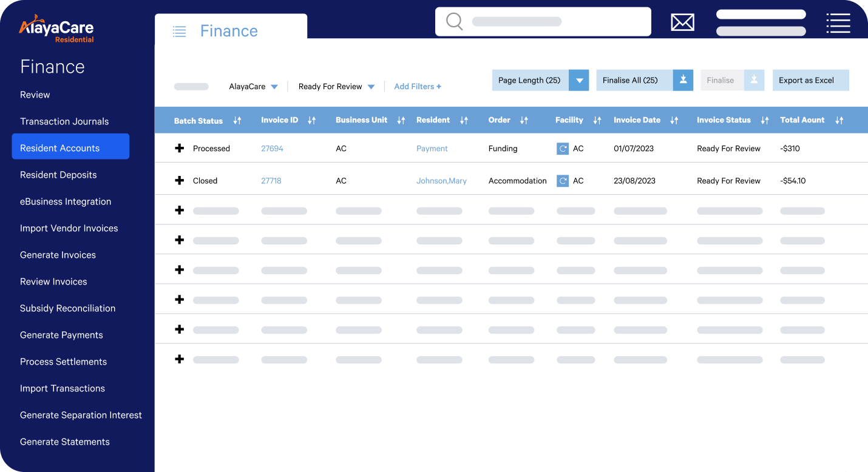
Task: Open Process Settlements menu item
Action: (63, 362)
